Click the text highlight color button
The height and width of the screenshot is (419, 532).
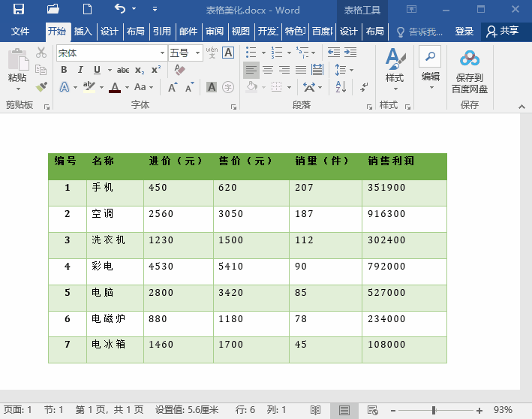tap(89, 87)
